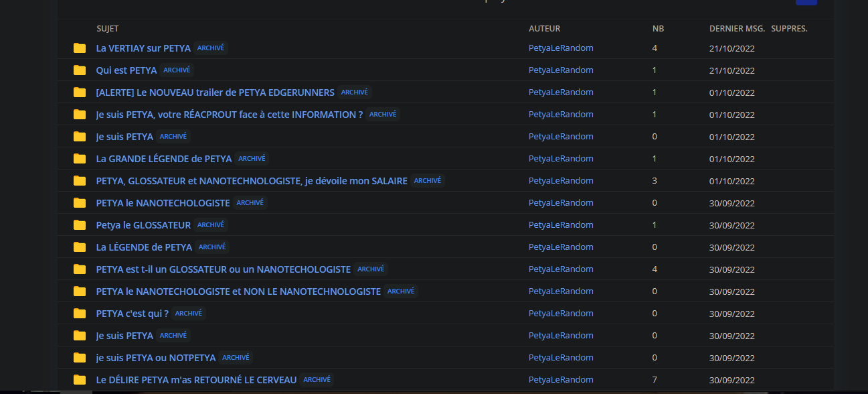
Task: Click ARCHIVÉ badge on 'Qui est PETYA'
Action: tap(177, 70)
